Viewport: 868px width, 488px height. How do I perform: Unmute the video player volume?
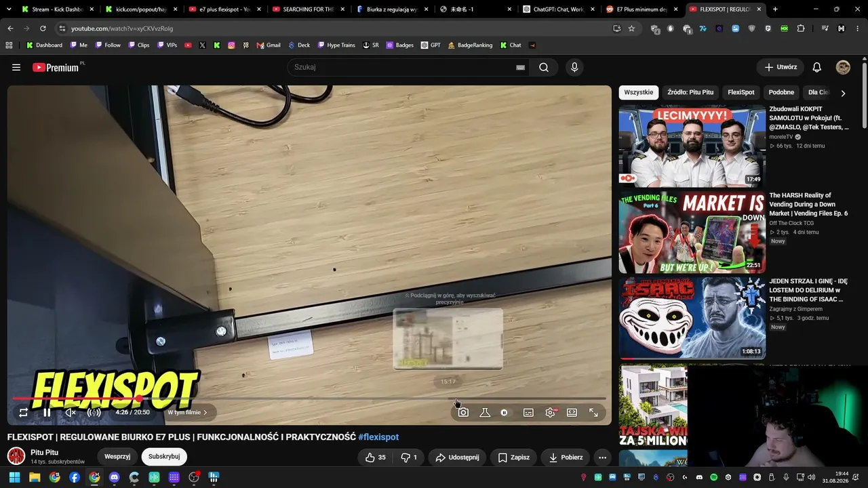71,412
